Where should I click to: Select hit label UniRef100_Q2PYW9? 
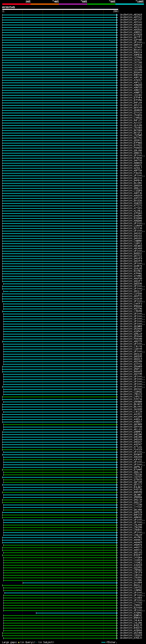(131, 40)
